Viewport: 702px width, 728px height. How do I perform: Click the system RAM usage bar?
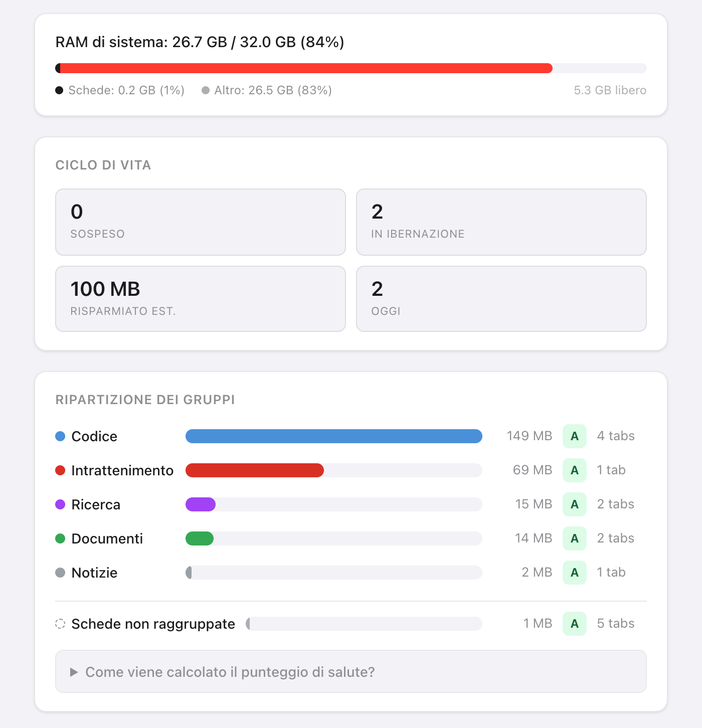350,68
